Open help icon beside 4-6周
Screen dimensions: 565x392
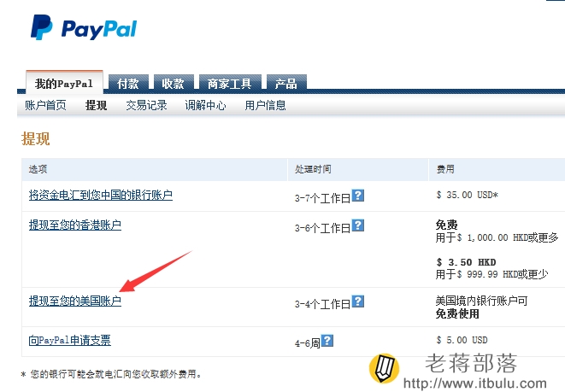[x=327, y=341]
